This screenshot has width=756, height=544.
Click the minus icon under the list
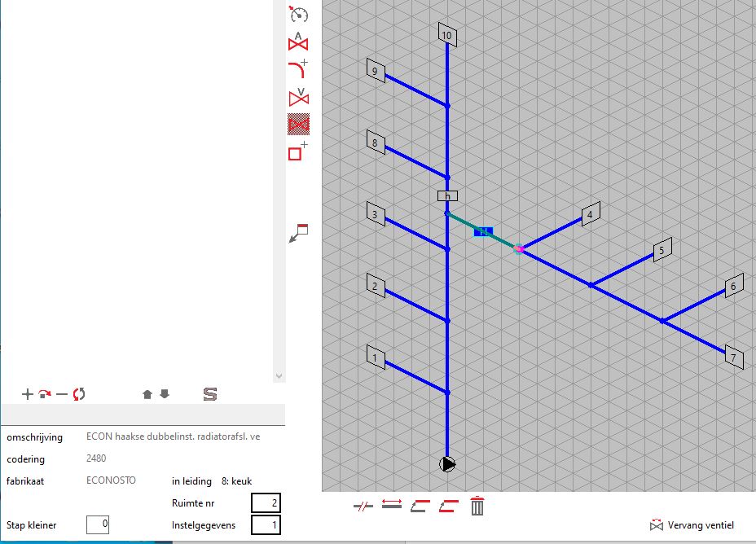click(x=62, y=394)
